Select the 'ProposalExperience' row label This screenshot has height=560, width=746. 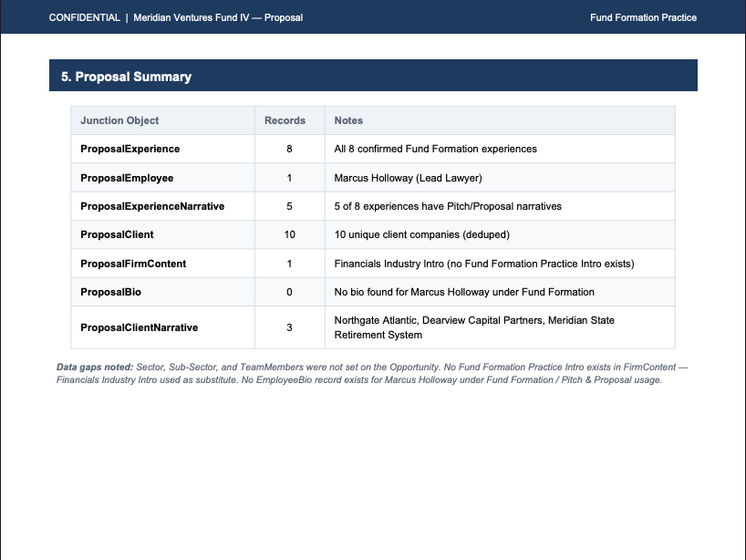[x=130, y=149]
